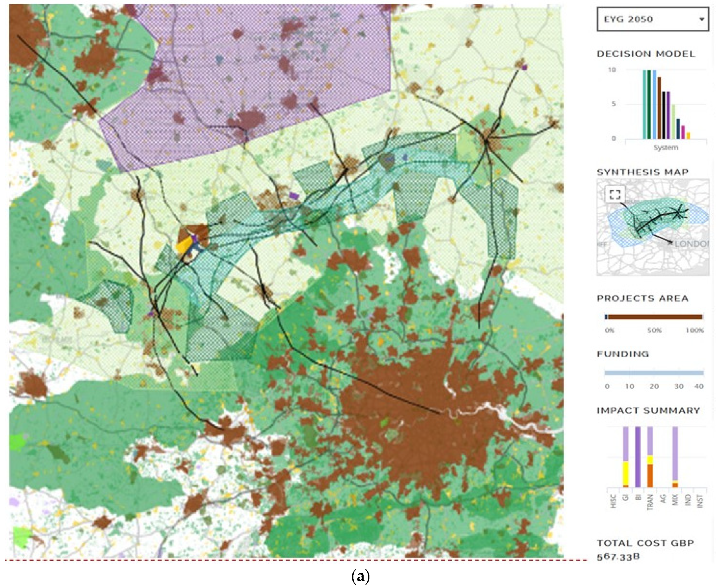This screenshot has height=588, width=719.
Task: Click the MIX bar in Impact Summary
Action: click(675, 457)
